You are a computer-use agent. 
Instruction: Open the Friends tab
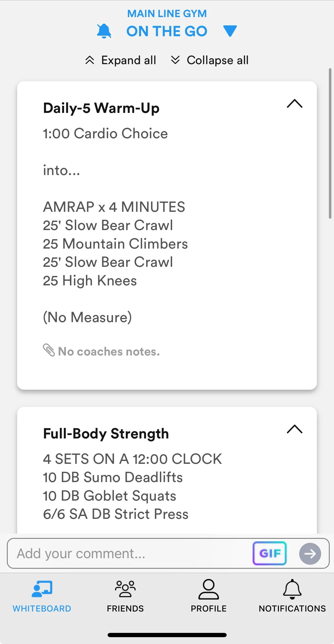pyautogui.click(x=125, y=596)
